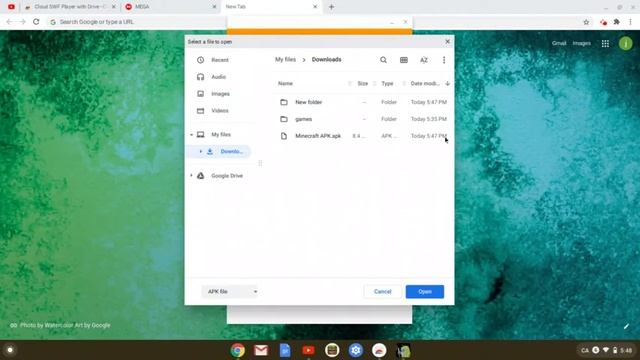Switch to thumbnail view in file dialog
This screenshot has height=360, width=640.
point(404,60)
